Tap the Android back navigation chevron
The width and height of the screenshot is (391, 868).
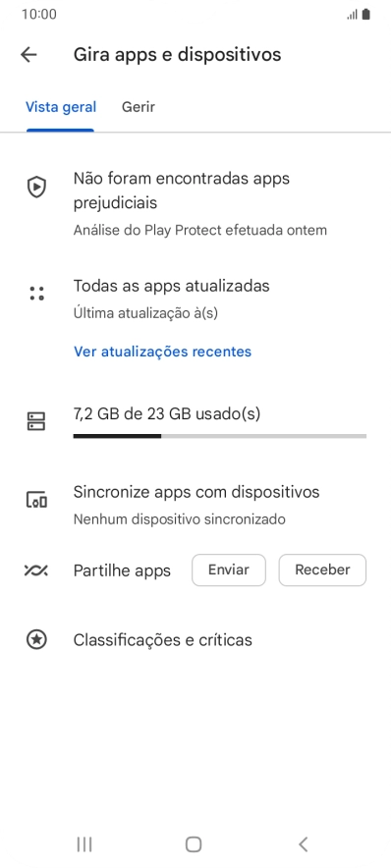point(303,844)
